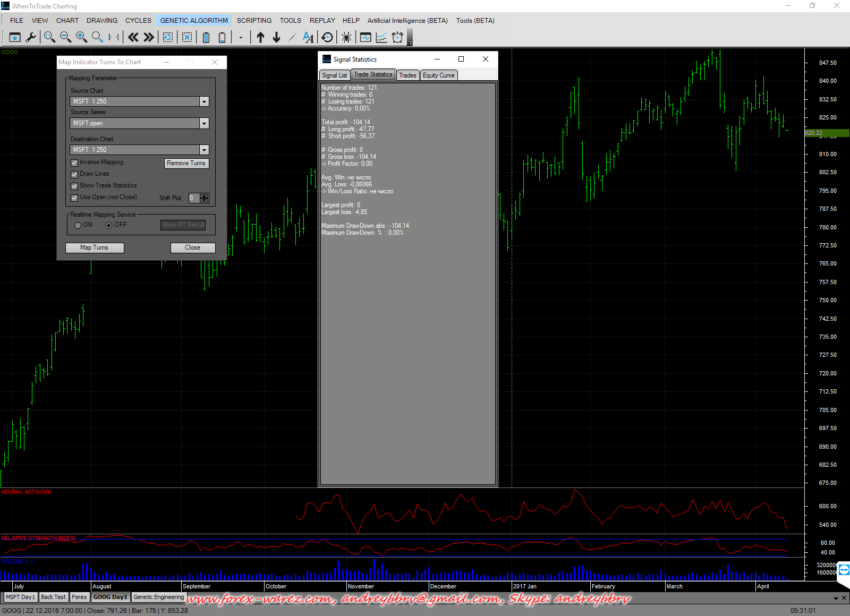
Task: Open the CYCLES menu
Action: click(x=138, y=21)
